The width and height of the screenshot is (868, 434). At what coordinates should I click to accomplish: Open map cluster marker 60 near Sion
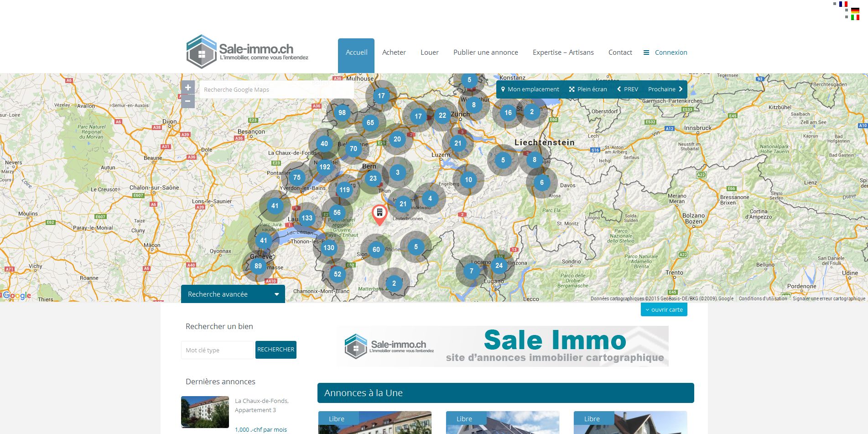pos(376,250)
